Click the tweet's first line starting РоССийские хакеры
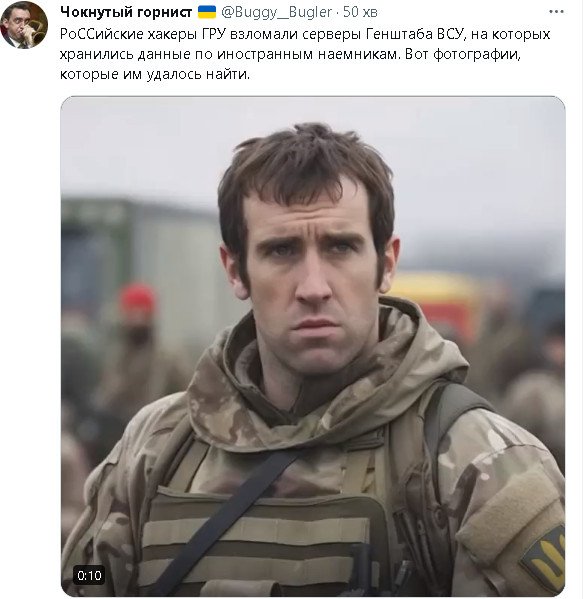The height and width of the screenshot is (599, 583). tap(305, 34)
